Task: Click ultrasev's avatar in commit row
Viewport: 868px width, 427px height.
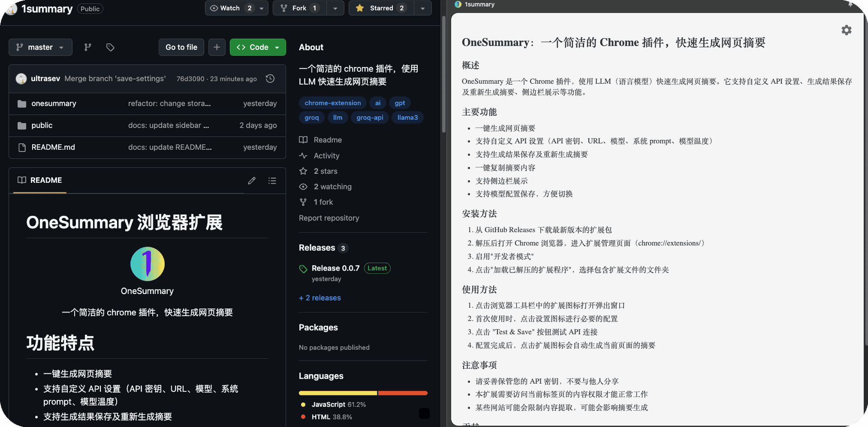Action: click(x=21, y=79)
